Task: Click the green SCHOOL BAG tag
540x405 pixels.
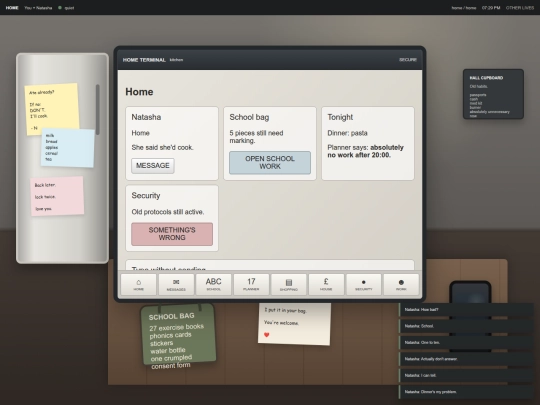Action: (178, 335)
